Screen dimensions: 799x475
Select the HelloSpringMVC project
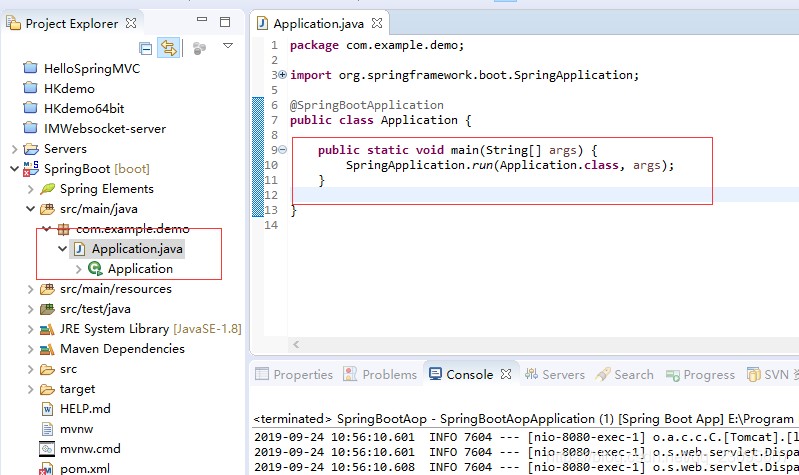(92, 68)
